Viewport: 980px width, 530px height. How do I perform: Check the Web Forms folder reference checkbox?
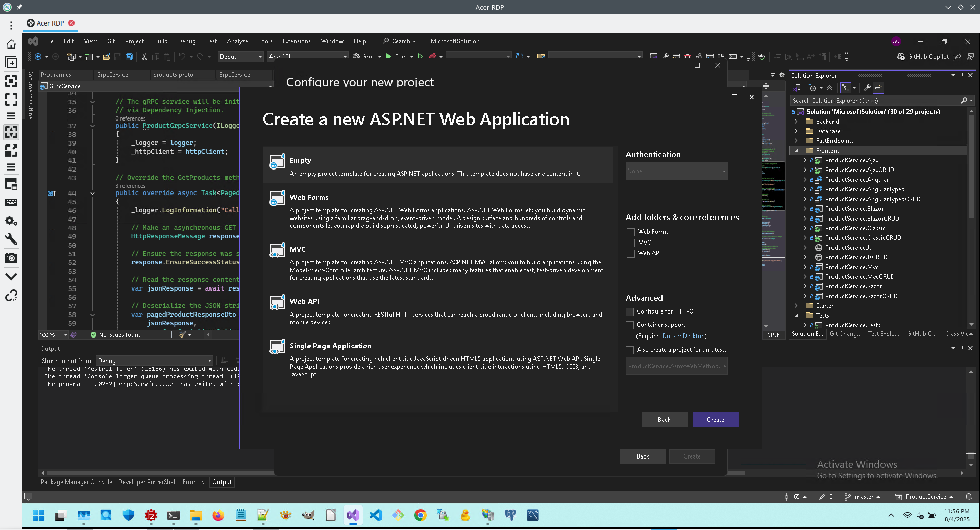tap(631, 232)
